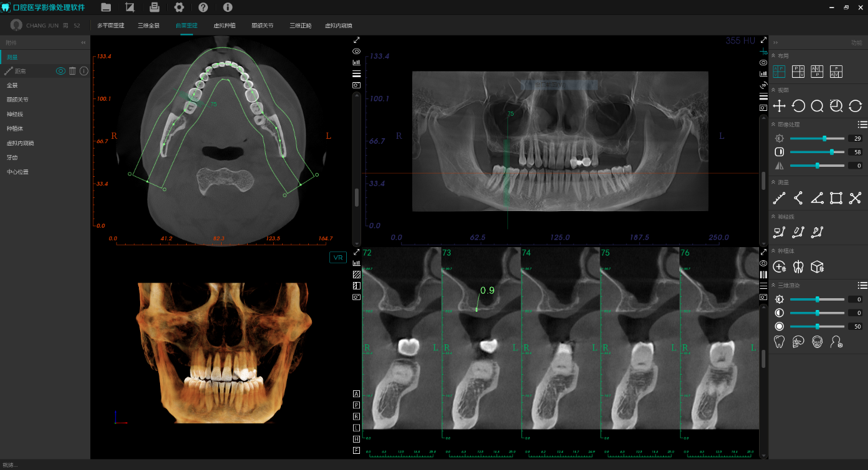This screenshot has width=868, height=470.
Task: Switch to the 三维正畸 tab
Action: [300, 26]
